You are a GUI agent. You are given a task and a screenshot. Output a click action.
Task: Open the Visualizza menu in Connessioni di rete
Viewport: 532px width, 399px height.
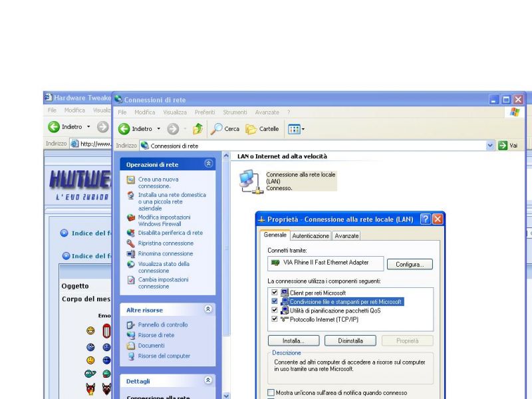(x=175, y=112)
